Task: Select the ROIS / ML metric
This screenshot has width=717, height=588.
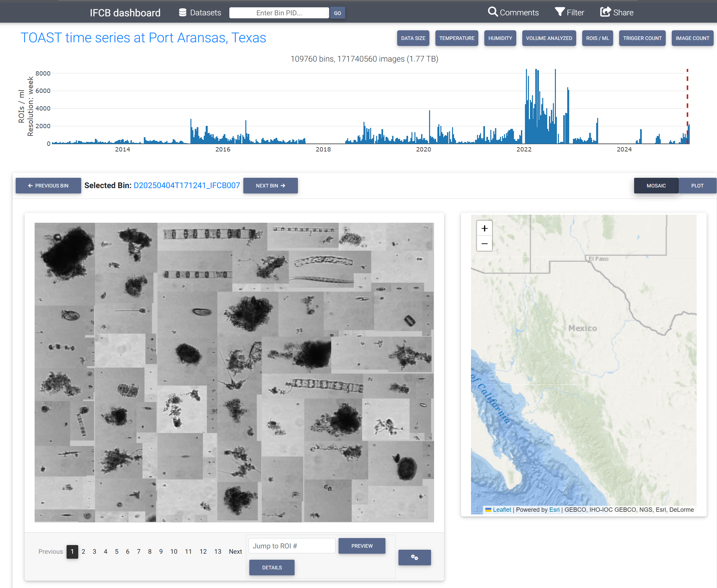Action: [597, 38]
